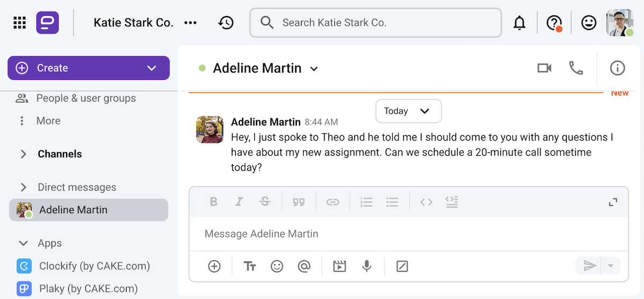The width and height of the screenshot is (644, 299).
Task: Open send options dropdown arrow
Action: coord(611,266)
